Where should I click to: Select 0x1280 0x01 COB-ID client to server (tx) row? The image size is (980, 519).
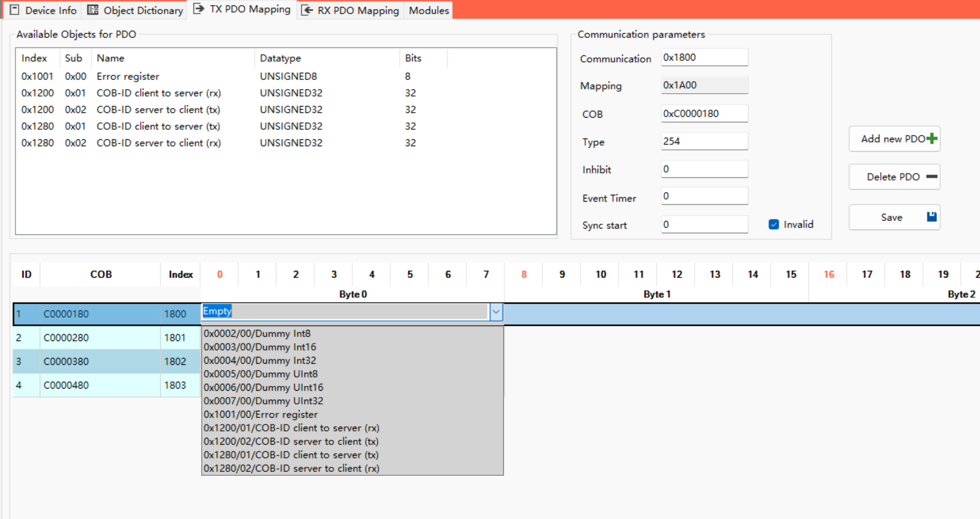[x=285, y=126]
